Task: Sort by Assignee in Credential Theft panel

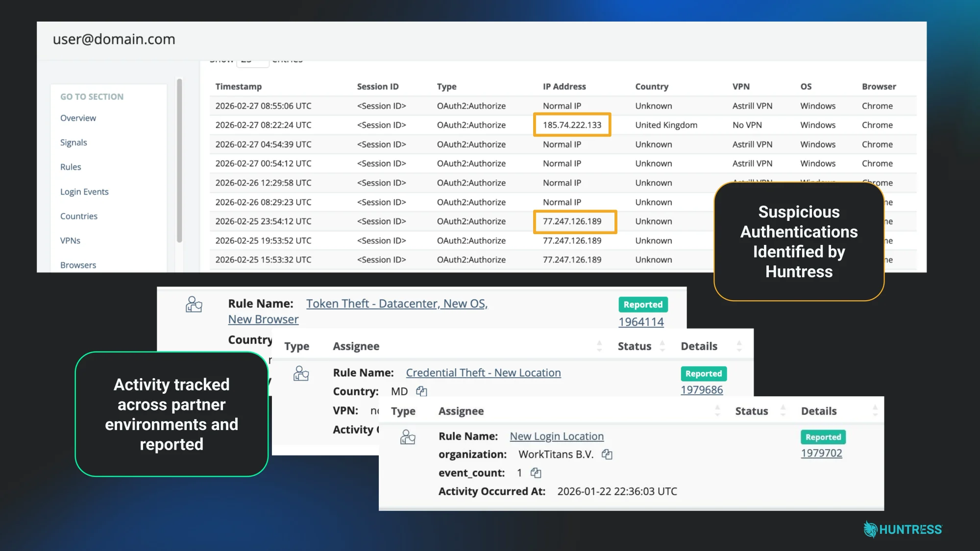Action: [599, 346]
